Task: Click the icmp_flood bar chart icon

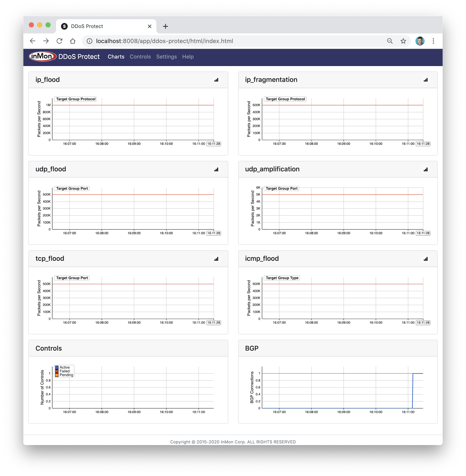Action: click(x=425, y=259)
